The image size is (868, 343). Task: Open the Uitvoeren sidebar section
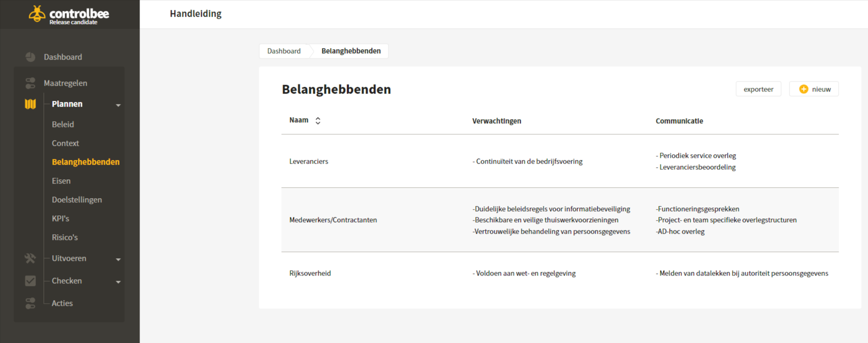pos(69,258)
